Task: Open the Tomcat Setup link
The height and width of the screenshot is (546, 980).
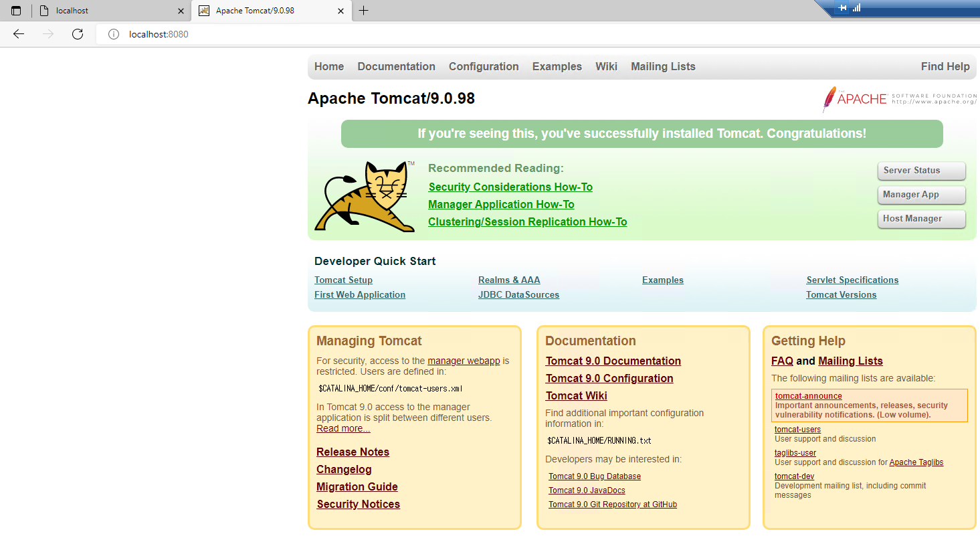Action: click(x=343, y=280)
